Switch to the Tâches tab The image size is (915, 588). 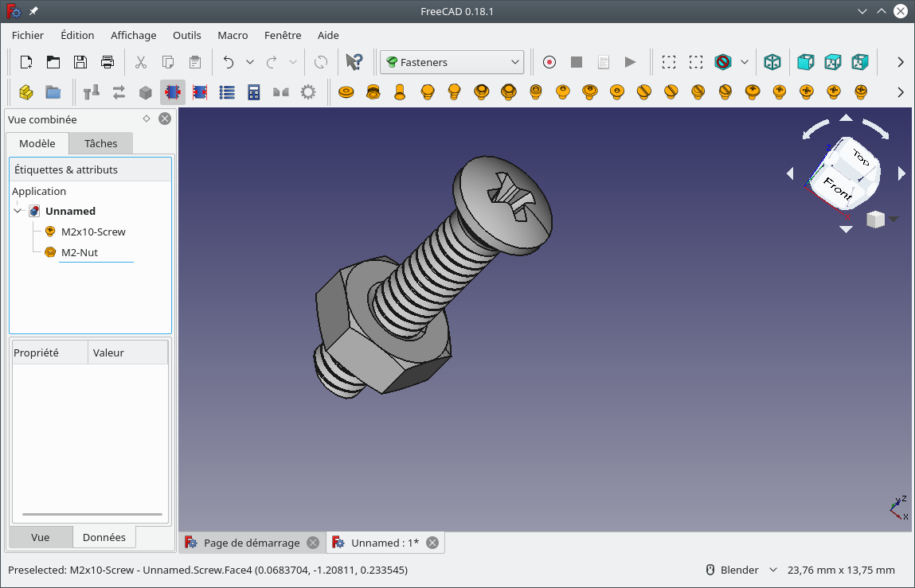[x=101, y=143]
